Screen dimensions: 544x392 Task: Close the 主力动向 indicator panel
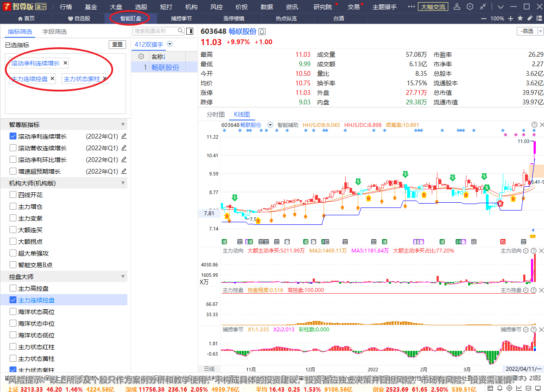[x=541, y=251]
